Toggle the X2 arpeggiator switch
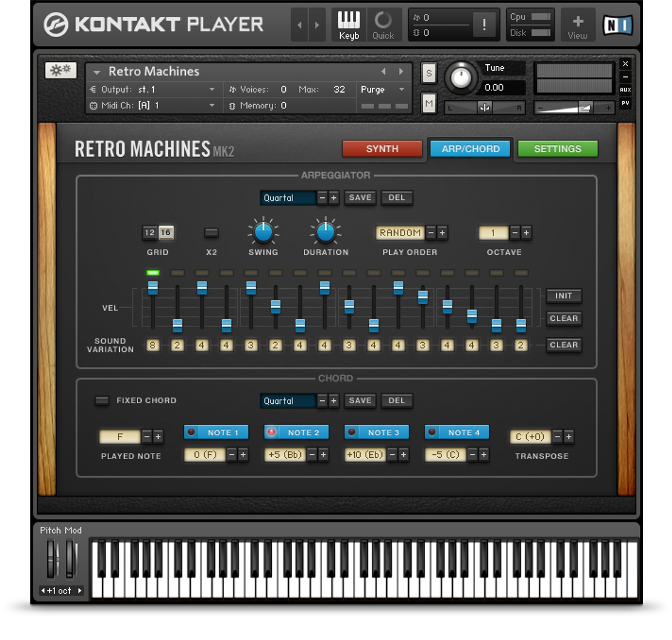Screen dimensions: 672x640 tap(211, 233)
